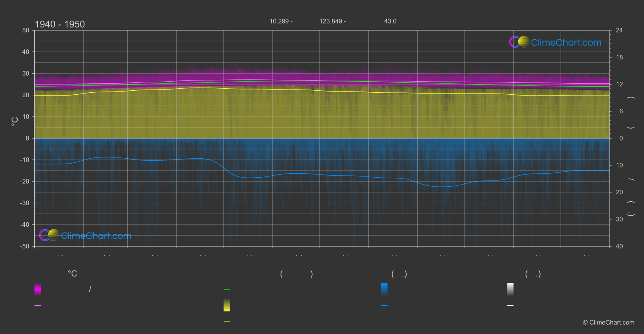The image size is (644, 334).
Task: Click the magenta gradient legend swatch
Action: coord(38,289)
